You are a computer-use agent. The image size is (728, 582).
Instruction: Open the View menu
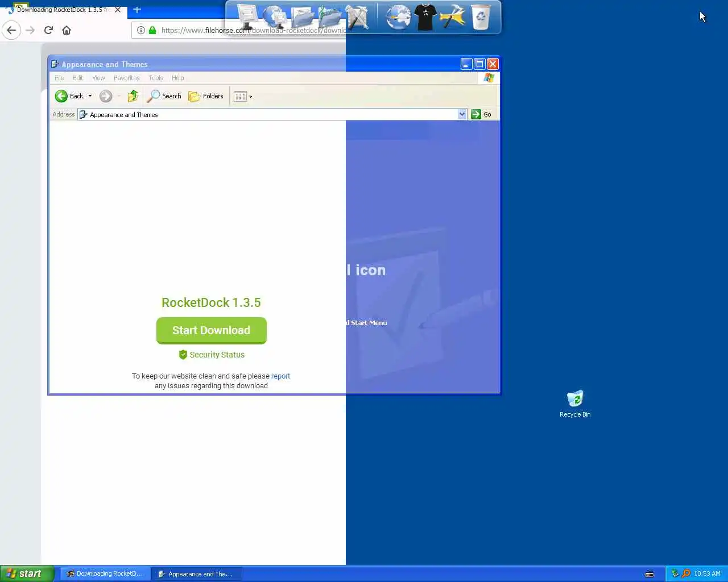(98, 78)
